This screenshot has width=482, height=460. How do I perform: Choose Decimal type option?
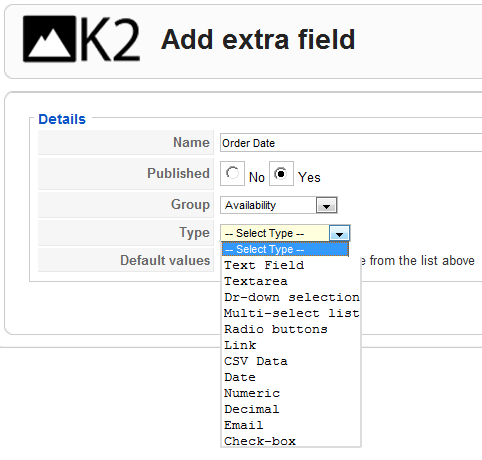pyautogui.click(x=291, y=409)
